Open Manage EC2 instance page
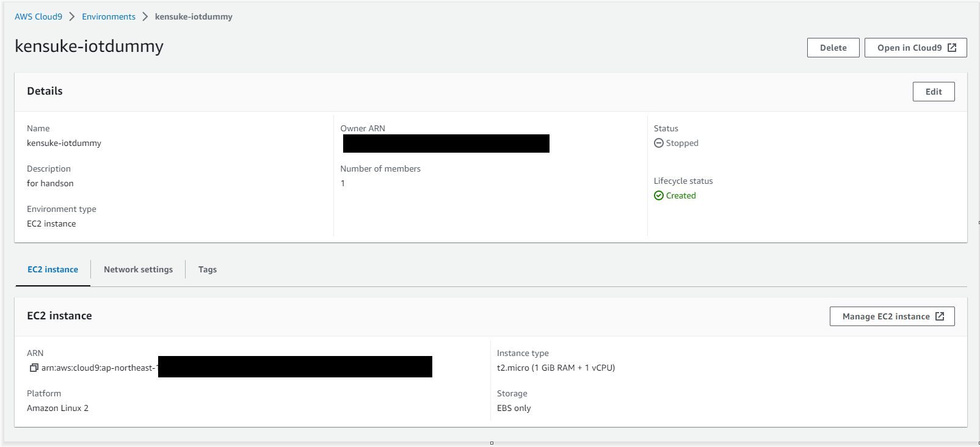This screenshot has width=980, height=447. 892,316
